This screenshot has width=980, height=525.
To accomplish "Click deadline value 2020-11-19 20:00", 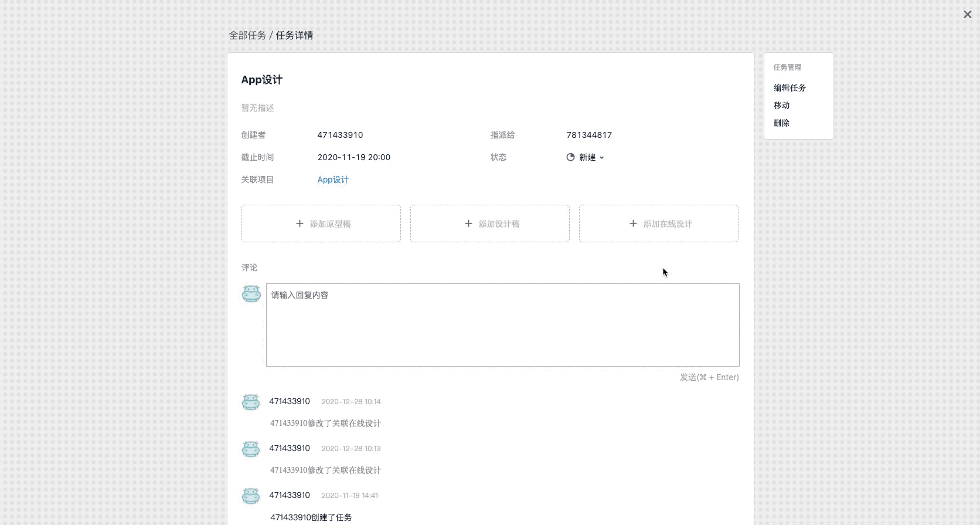I will (x=354, y=157).
